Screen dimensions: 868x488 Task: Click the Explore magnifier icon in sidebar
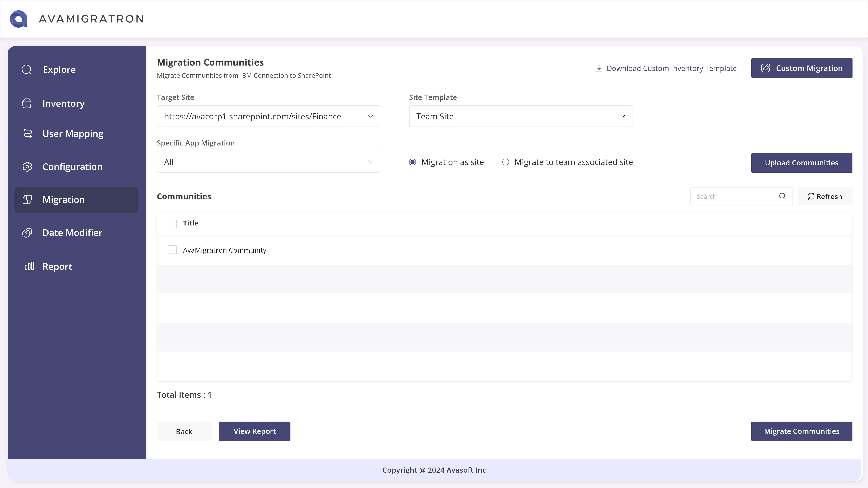(27, 70)
